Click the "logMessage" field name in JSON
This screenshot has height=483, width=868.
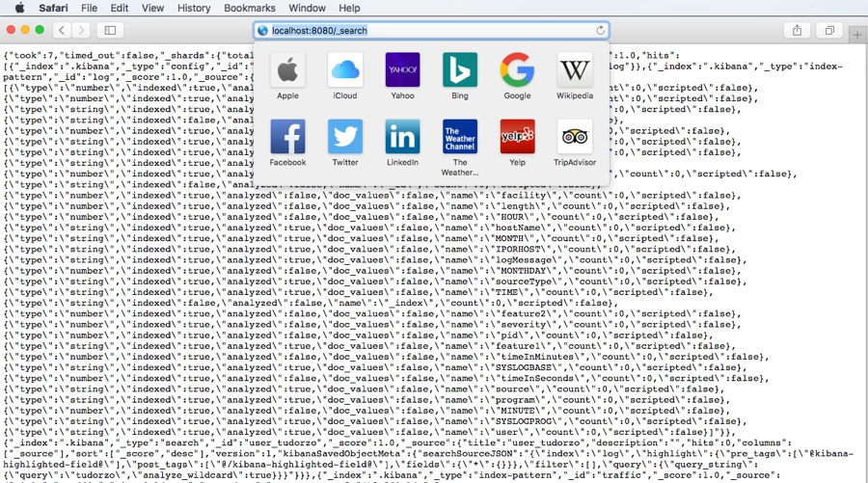click(525, 259)
